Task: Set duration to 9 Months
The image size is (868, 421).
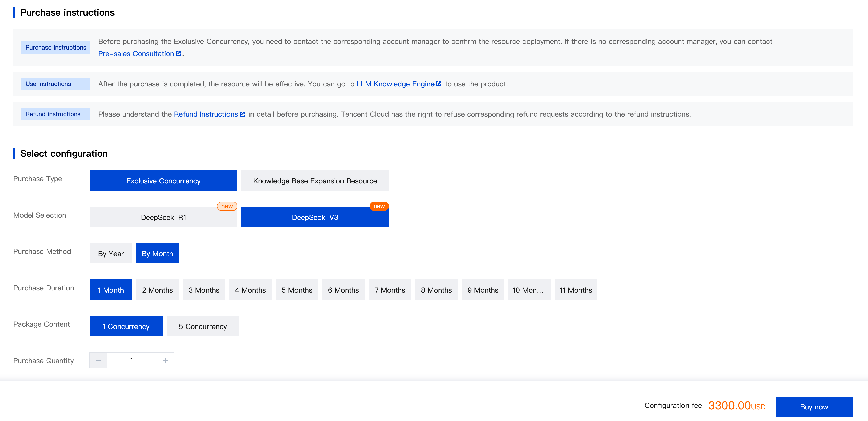Action: (483, 290)
